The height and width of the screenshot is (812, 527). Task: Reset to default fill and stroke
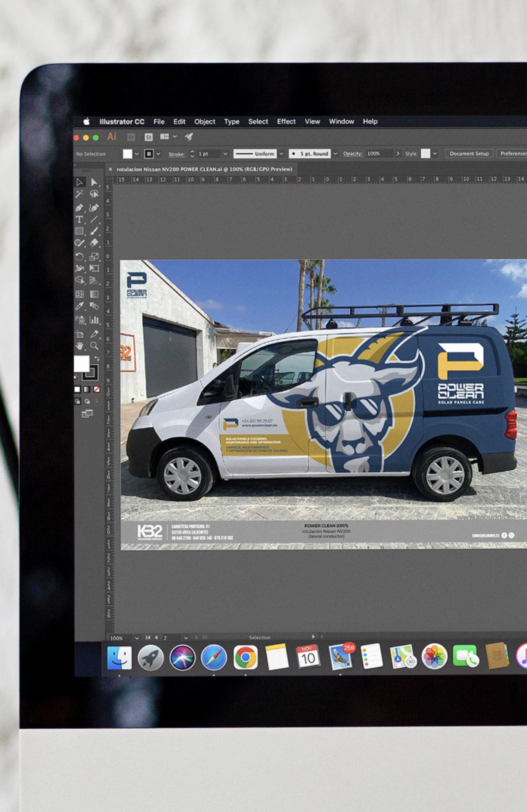point(76,378)
